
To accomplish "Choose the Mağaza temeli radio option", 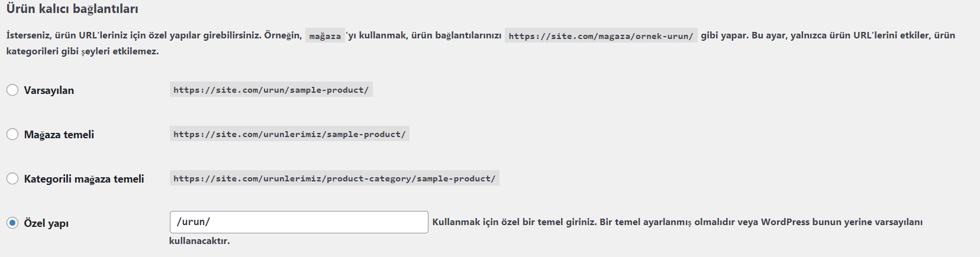I will [12, 134].
